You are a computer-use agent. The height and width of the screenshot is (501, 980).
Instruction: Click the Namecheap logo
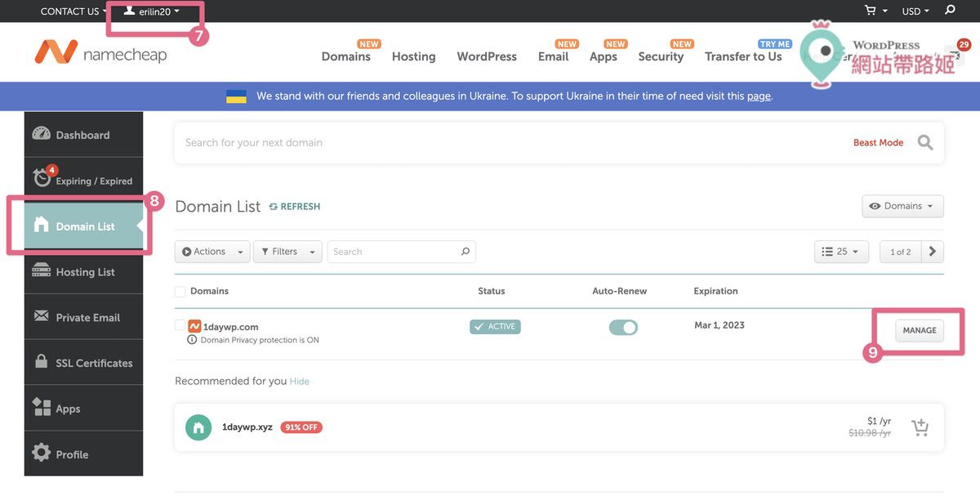tap(100, 53)
